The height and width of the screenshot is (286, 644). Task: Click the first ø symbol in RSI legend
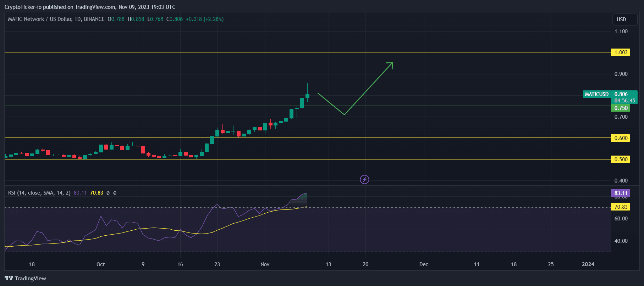[108, 193]
